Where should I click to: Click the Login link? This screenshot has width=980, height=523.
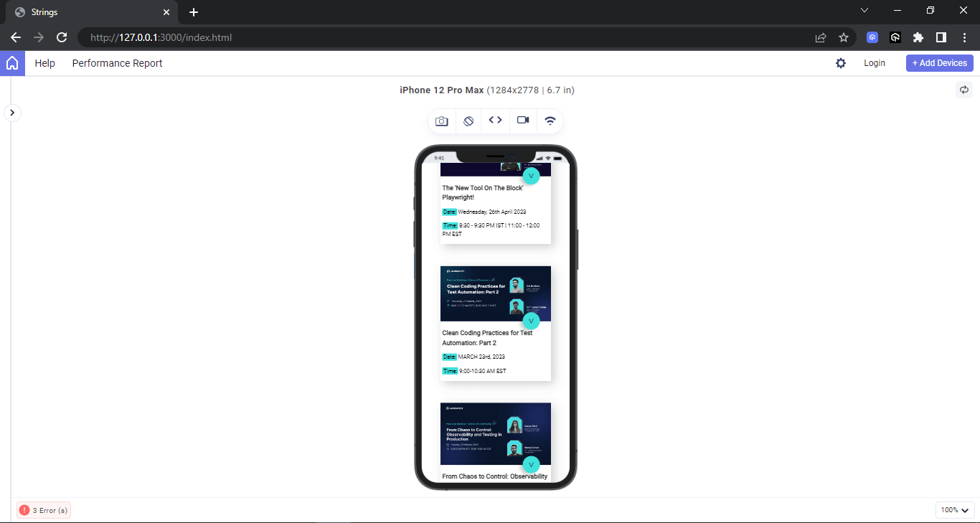(x=875, y=63)
